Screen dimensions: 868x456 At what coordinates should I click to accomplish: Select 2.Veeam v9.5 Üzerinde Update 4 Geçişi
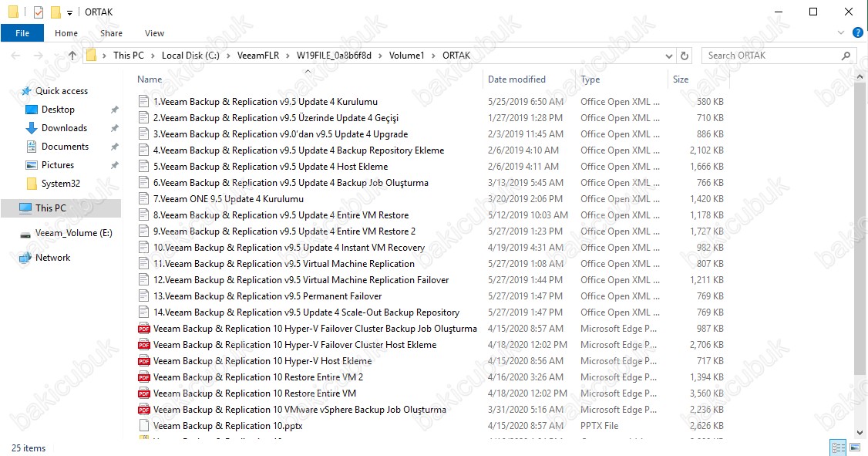[x=276, y=118]
